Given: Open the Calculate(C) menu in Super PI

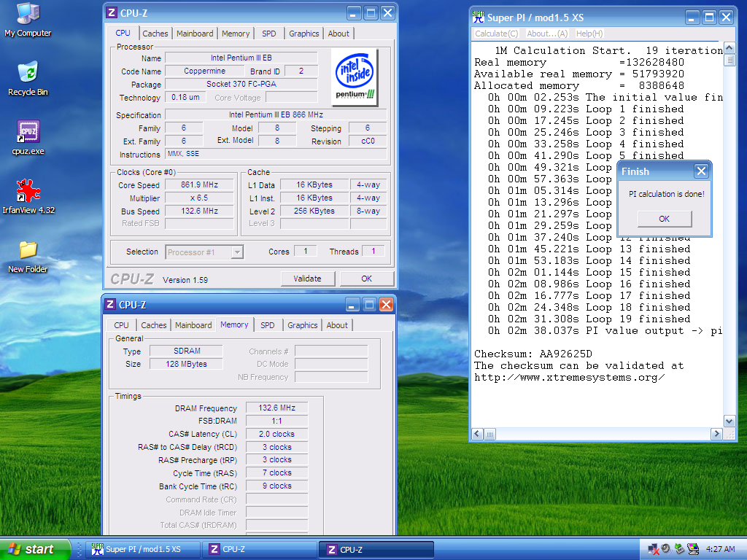Looking at the screenshot, I should tap(496, 34).
